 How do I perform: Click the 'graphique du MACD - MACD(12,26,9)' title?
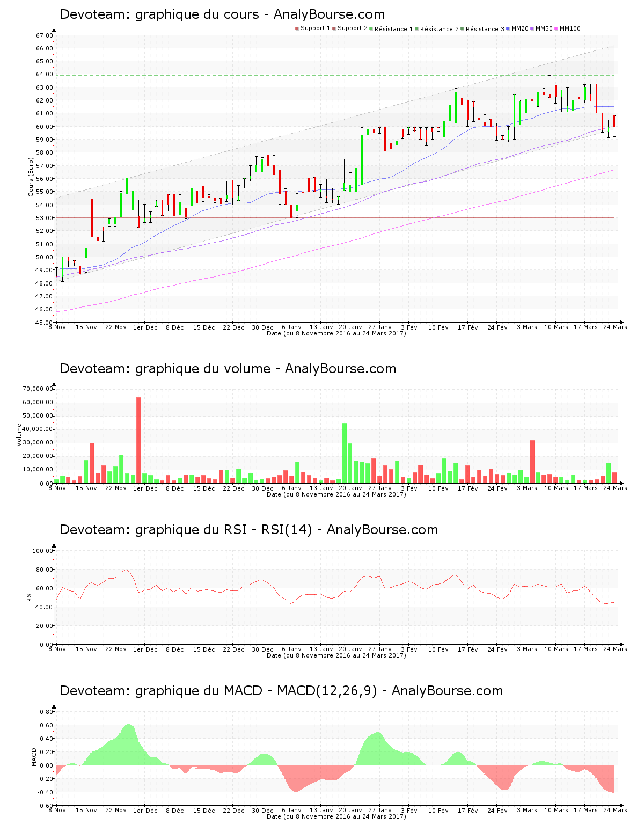point(281,691)
